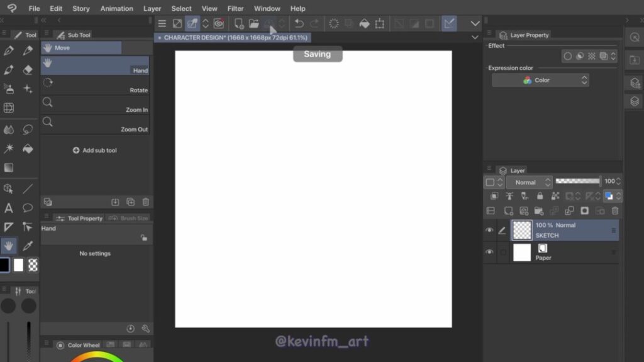This screenshot has height=362, width=644.
Task: Toggle Lock Transparent Pixels icon
Action: point(555,196)
